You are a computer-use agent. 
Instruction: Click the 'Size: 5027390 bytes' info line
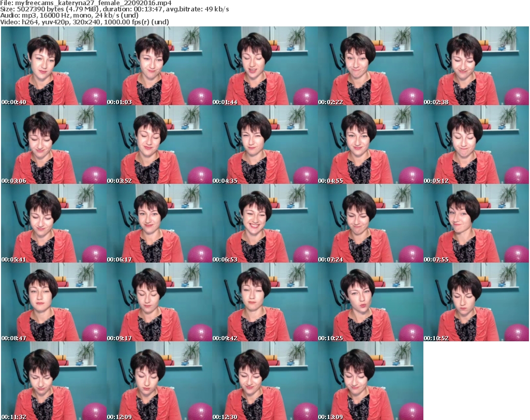[x=114, y=9]
